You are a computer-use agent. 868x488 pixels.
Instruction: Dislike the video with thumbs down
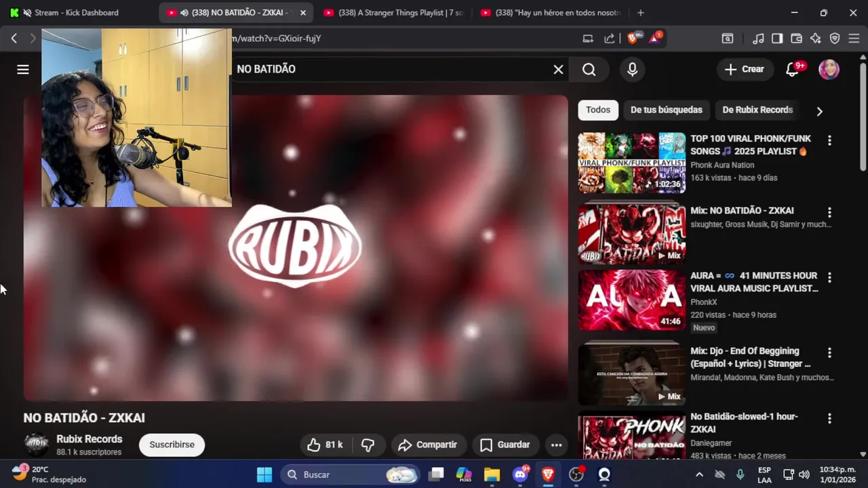(368, 445)
